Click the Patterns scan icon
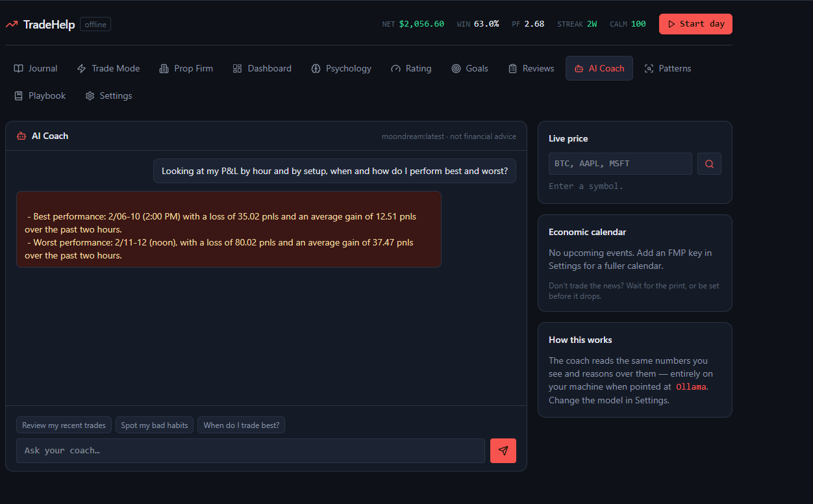 [x=649, y=68]
